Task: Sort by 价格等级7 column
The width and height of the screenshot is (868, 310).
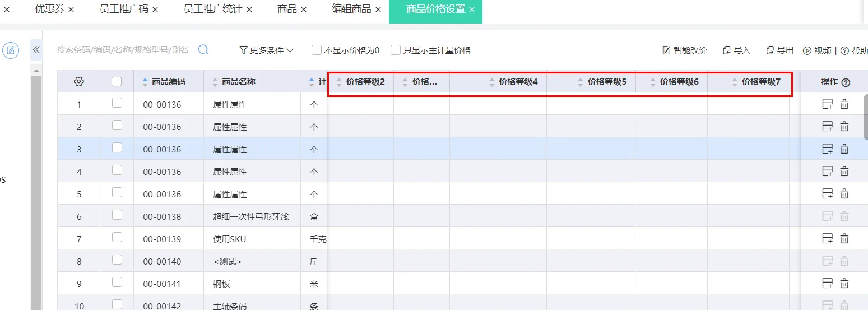Action: [735, 82]
